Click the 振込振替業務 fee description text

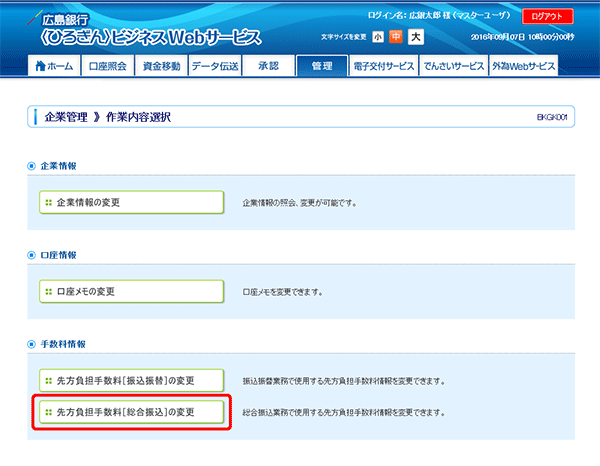[x=344, y=381]
